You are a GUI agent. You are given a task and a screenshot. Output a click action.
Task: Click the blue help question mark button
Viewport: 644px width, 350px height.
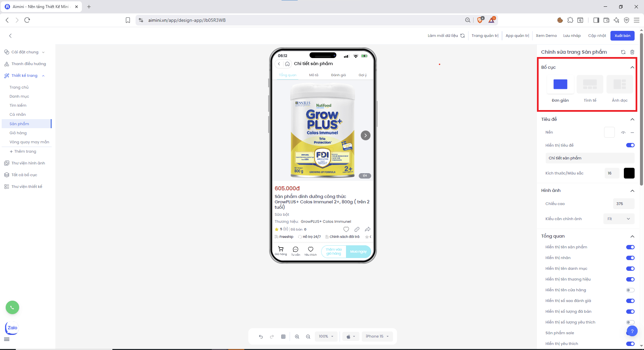click(632, 331)
